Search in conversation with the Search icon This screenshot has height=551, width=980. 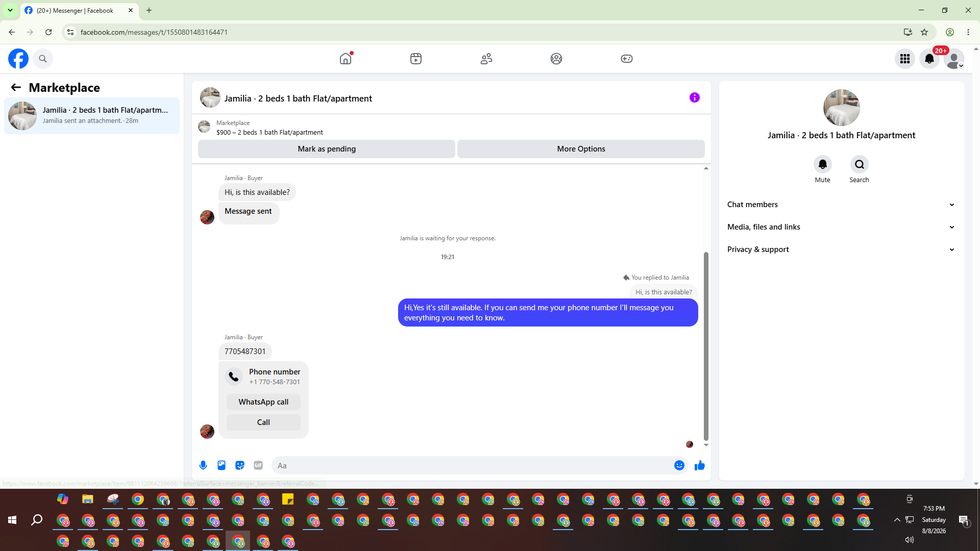pos(860,164)
